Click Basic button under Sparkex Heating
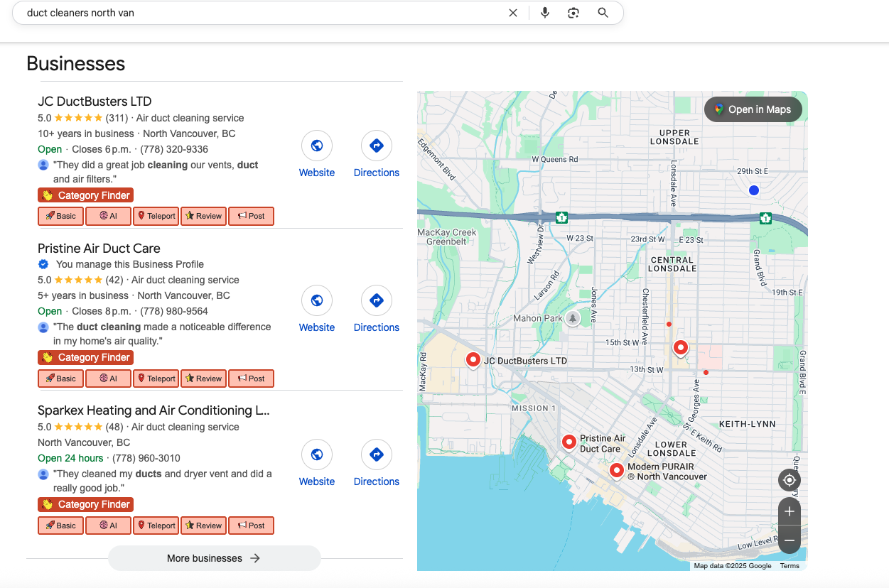The image size is (889, 588). [60, 526]
